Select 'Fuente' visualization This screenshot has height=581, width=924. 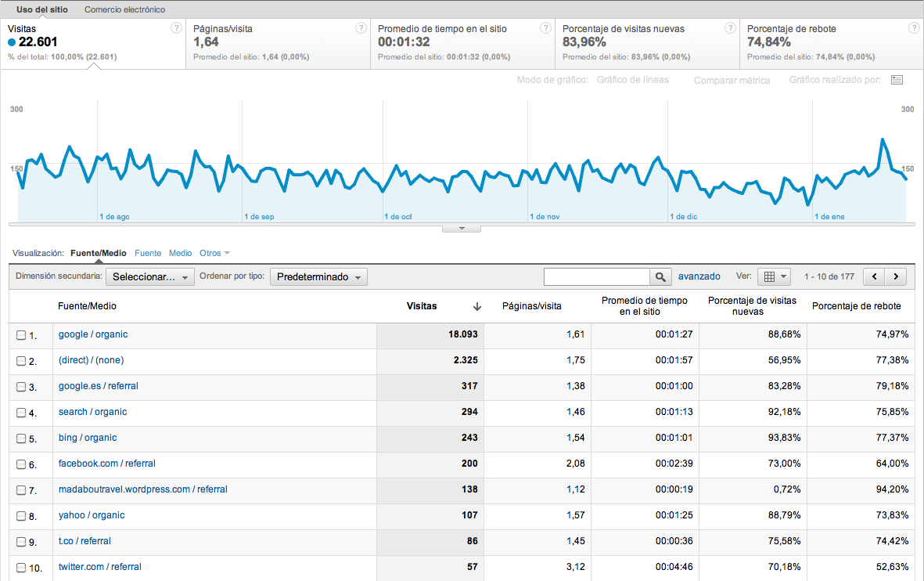click(147, 253)
